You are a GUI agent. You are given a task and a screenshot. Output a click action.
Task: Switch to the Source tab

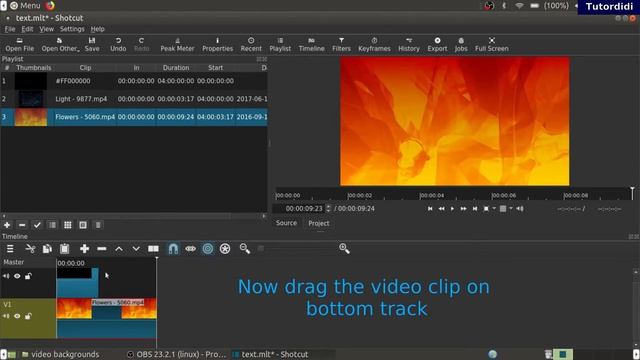[x=286, y=223]
